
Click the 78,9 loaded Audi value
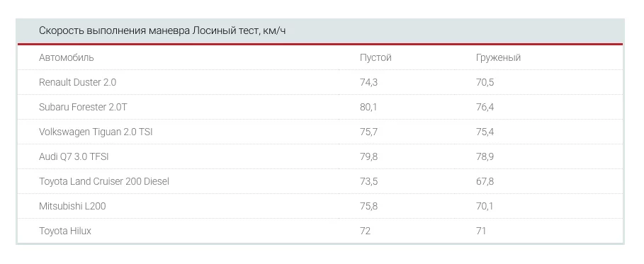[485, 156]
